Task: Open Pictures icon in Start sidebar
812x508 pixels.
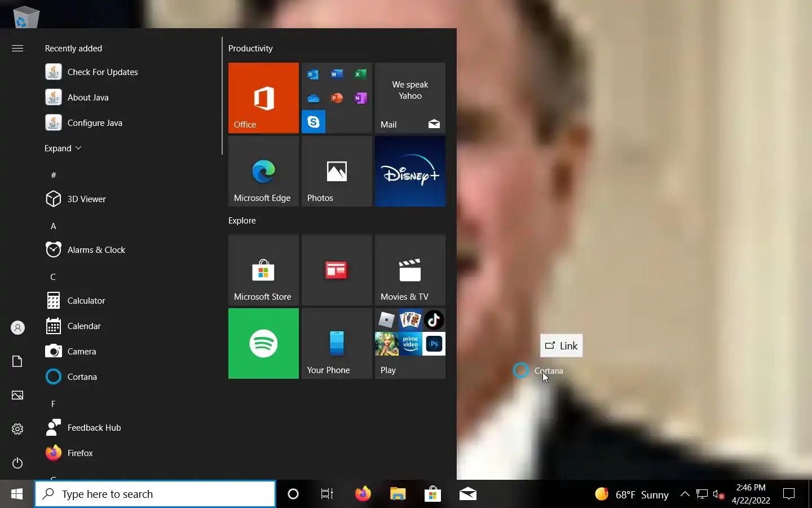Action: (x=17, y=395)
